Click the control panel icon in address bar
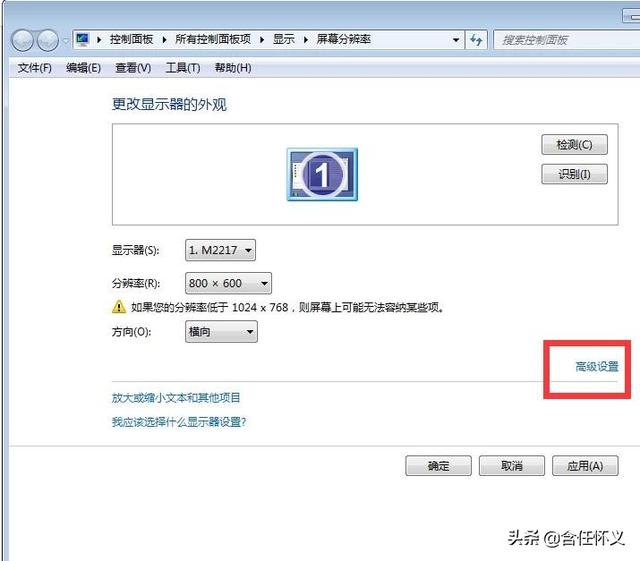 point(82,40)
